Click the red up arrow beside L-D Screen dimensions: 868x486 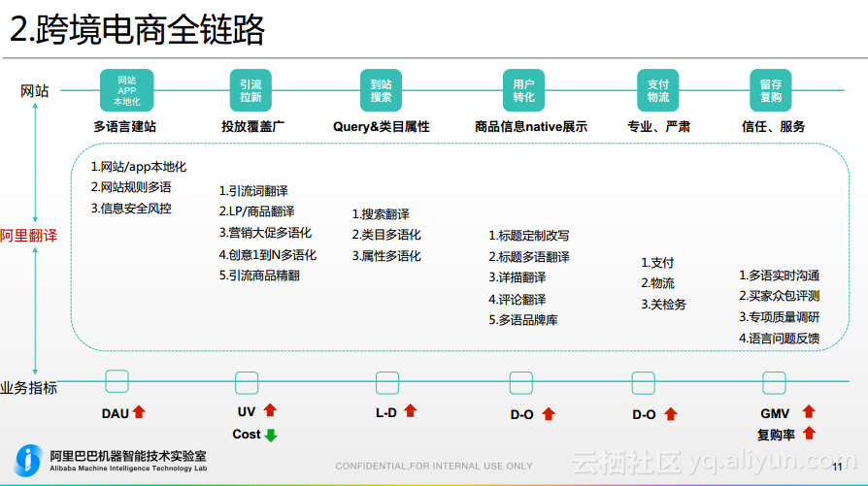(410, 410)
